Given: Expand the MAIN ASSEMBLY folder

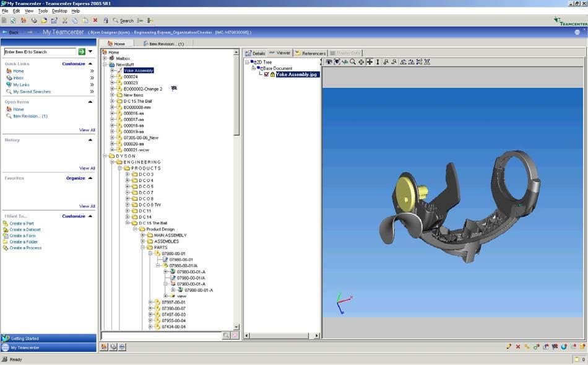Looking at the screenshot, I should tap(142, 235).
